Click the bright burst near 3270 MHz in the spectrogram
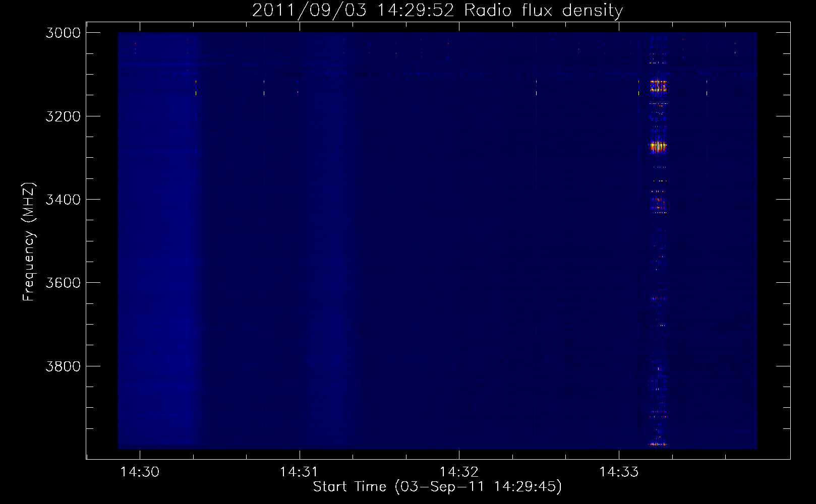The image size is (816, 504). 658,146
